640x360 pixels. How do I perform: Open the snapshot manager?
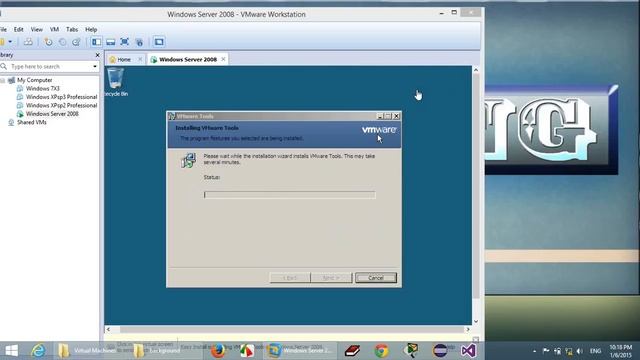pos(76,42)
